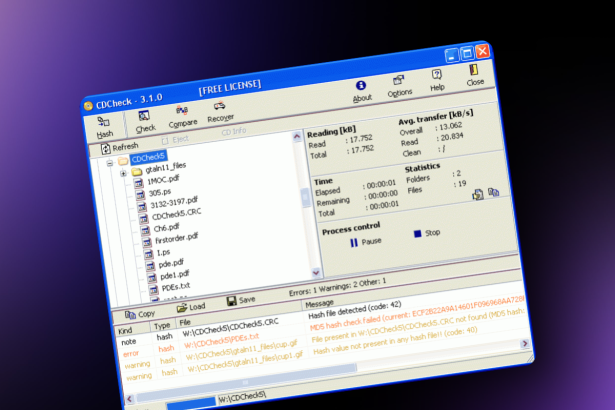Click the CD Info button
The height and width of the screenshot is (410, 615).
pos(234,131)
